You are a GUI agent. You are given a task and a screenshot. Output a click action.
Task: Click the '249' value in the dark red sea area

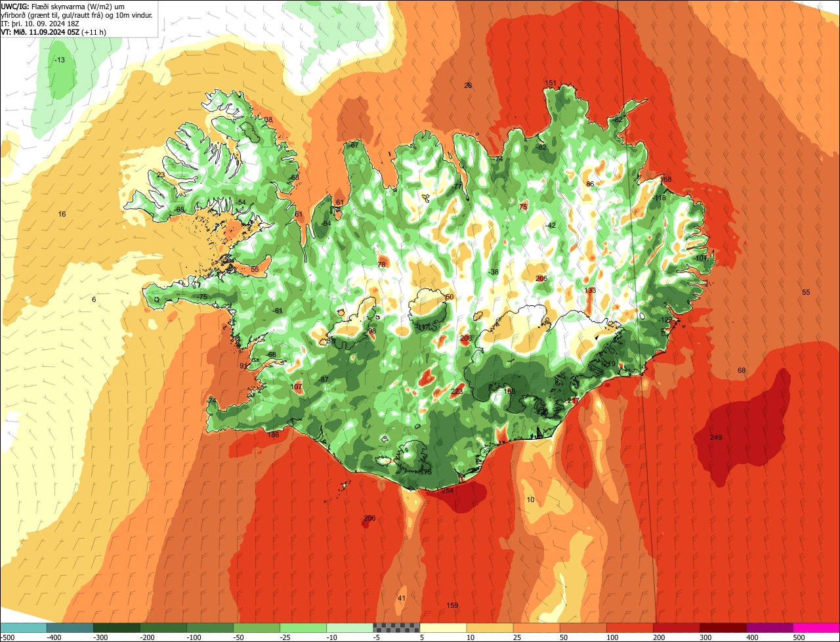[x=716, y=437]
